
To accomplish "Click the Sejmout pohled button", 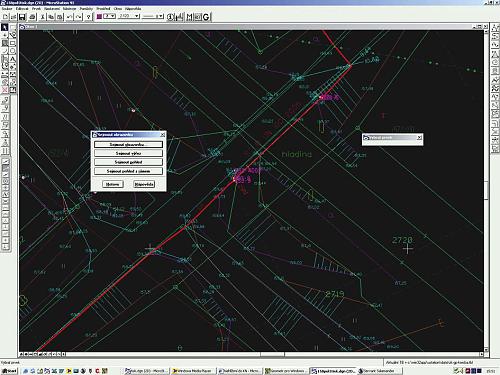I will (x=128, y=162).
